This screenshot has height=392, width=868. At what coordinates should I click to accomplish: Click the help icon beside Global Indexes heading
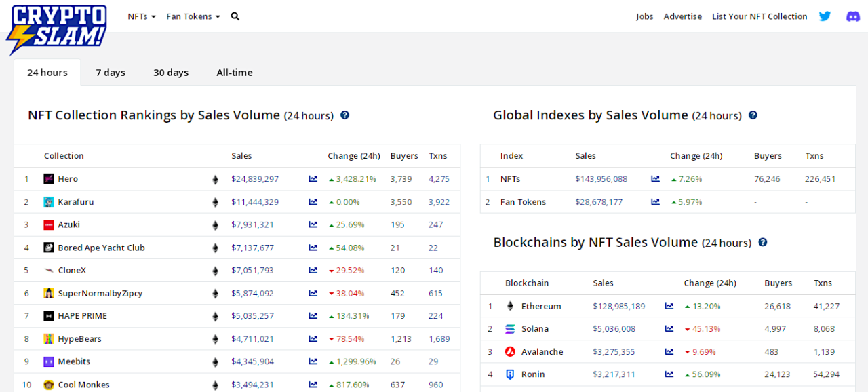click(753, 115)
